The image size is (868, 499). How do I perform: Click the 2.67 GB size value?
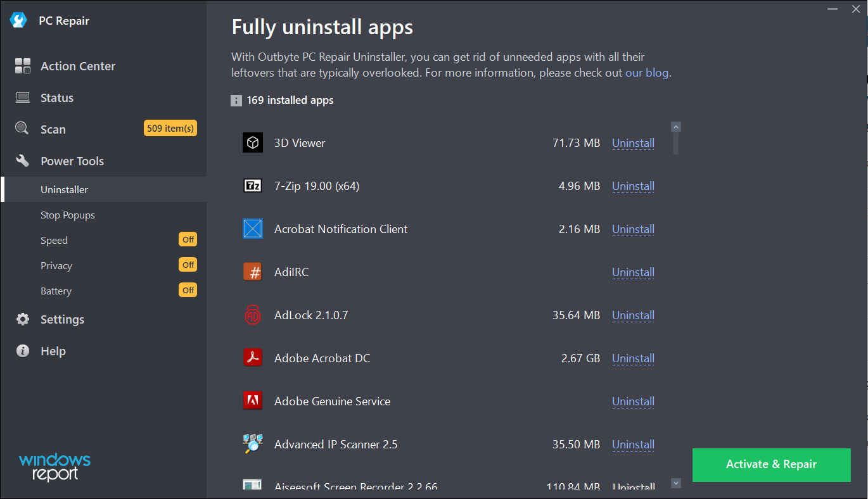point(580,358)
